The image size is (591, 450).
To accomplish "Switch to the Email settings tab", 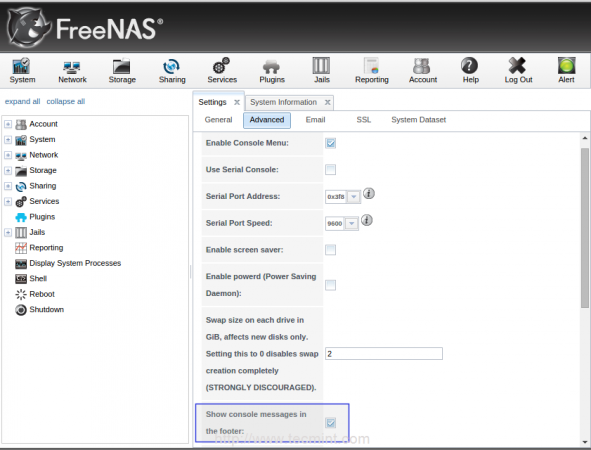I will tap(315, 120).
